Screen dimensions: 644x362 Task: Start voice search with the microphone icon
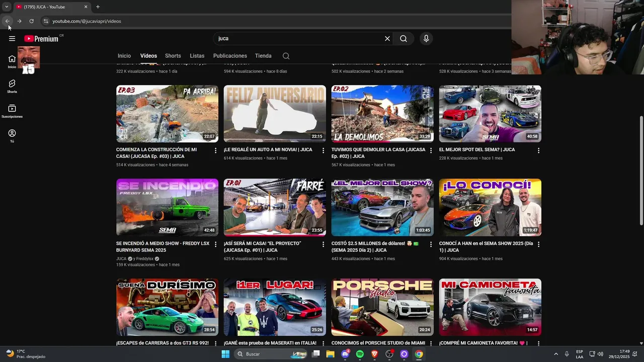pyautogui.click(x=426, y=39)
